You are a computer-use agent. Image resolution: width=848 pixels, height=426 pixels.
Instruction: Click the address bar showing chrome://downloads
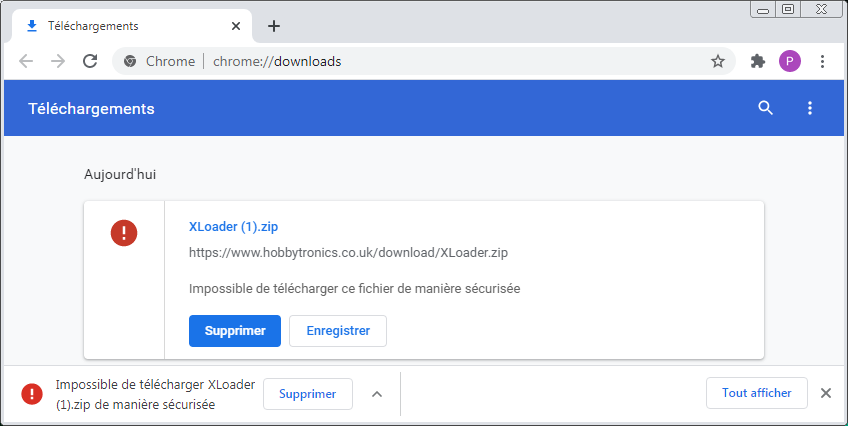click(420, 61)
